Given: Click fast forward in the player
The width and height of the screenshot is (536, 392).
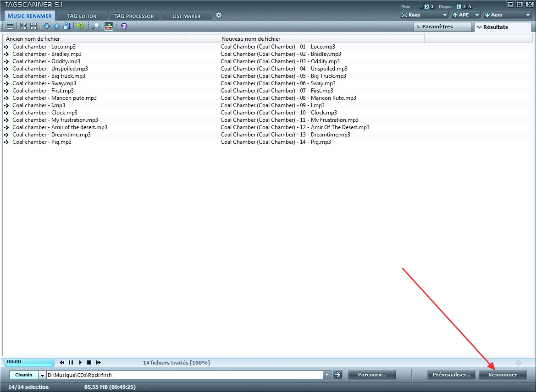Looking at the screenshot, I should coord(99,363).
